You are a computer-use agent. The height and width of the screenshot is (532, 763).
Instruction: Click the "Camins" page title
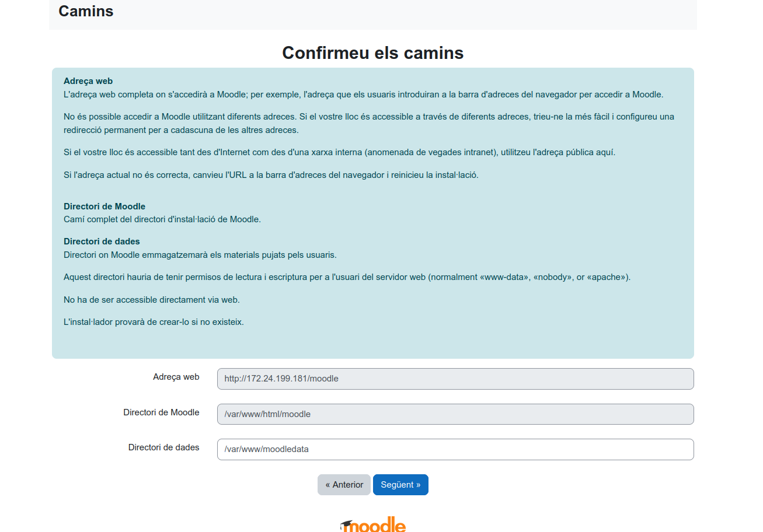click(x=86, y=11)
